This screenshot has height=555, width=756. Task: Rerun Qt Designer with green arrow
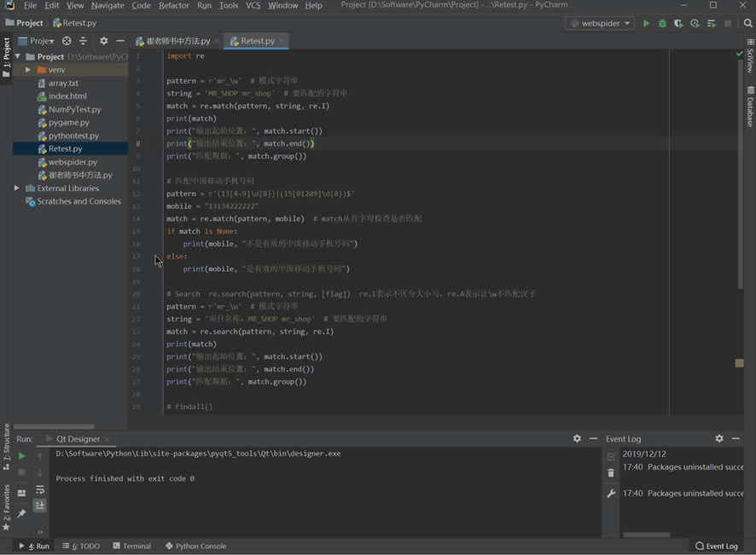[21, 456]
